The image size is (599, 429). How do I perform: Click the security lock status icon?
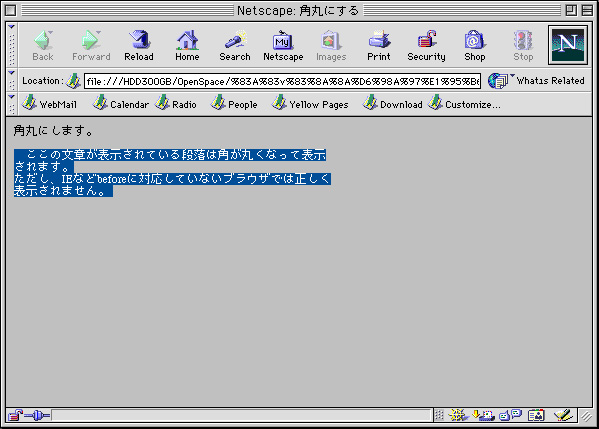coord(15,415)
